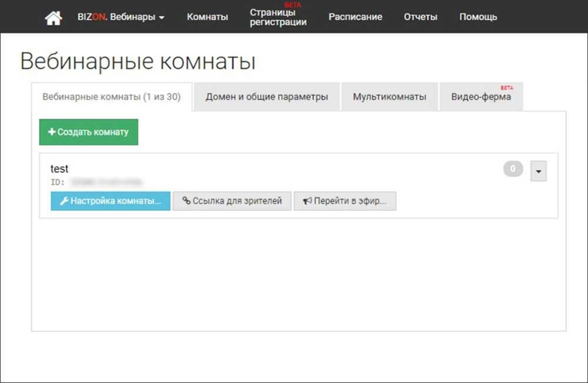The image size is (588, 383).
Task: Open the caret dropdown for the test room
Action: 538,172
